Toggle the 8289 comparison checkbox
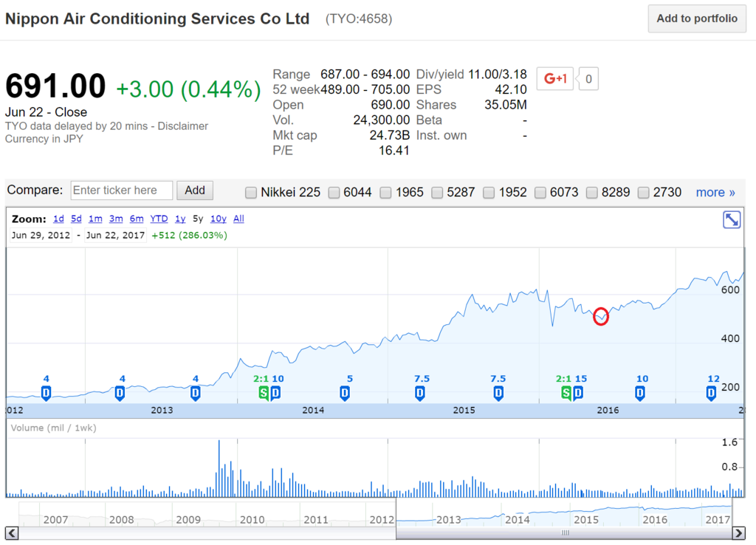Image resolution: width=756 pixels, height=545 pixels. point(591,193)
